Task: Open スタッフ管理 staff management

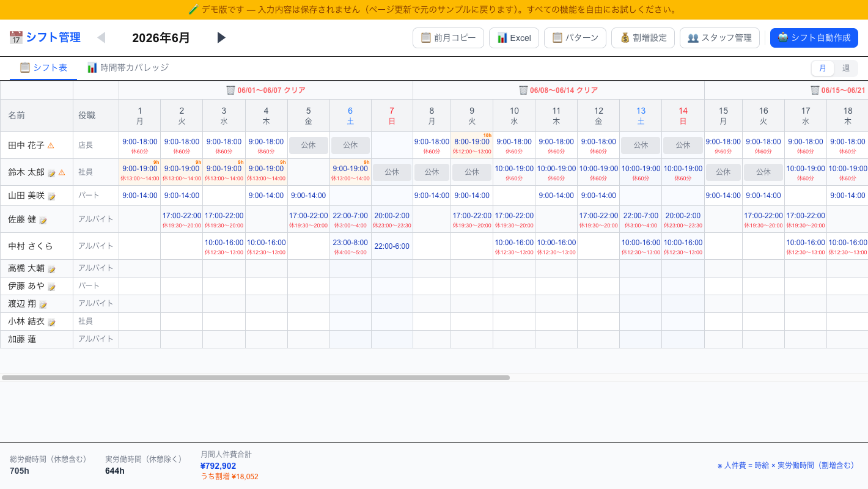Action: (719, 38)
